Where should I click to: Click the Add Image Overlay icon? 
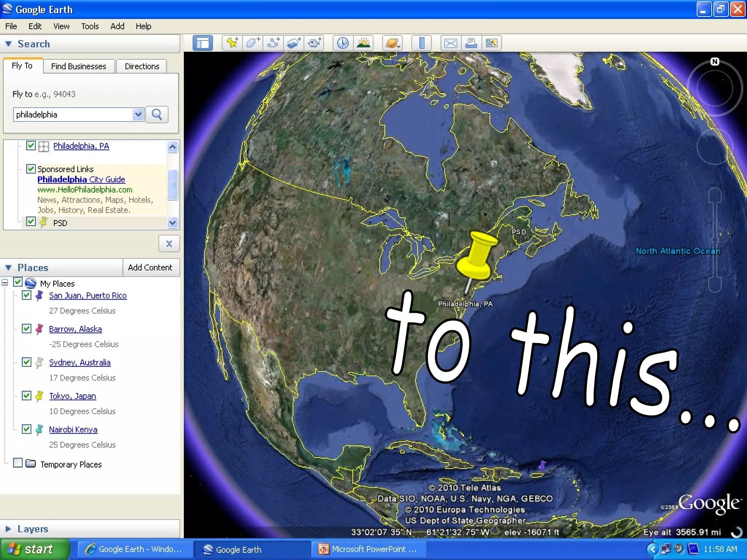click(294, 43)
